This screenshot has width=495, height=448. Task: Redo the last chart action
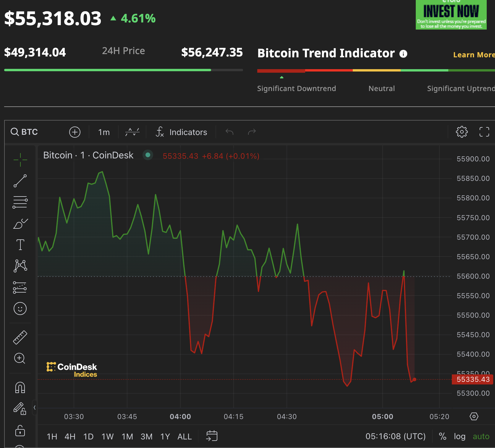click(252, 132)
